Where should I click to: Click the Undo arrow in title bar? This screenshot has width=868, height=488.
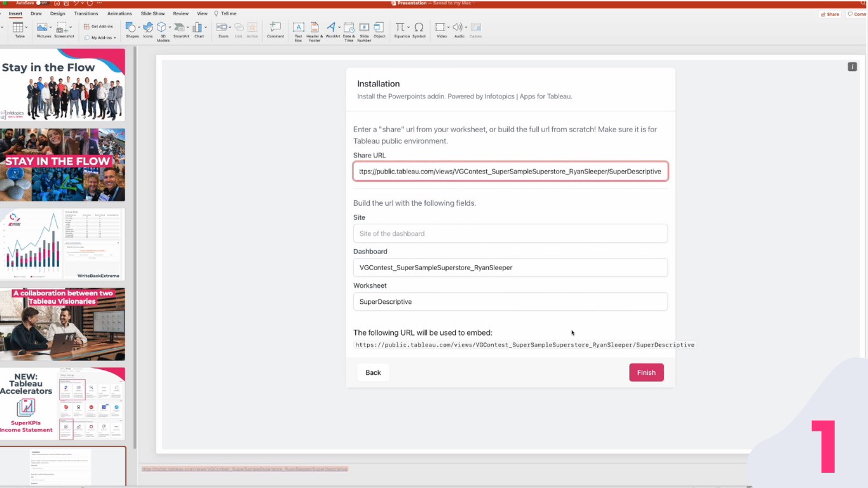click(76, 3)
